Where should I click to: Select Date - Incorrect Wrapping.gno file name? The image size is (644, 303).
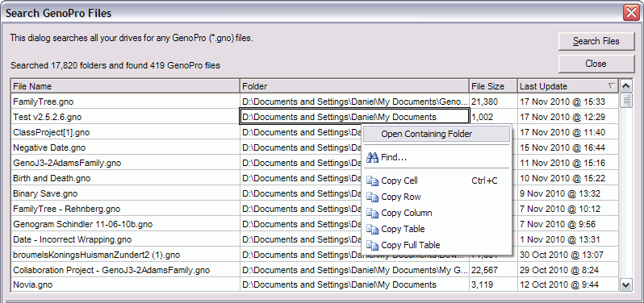click(73, 239)
